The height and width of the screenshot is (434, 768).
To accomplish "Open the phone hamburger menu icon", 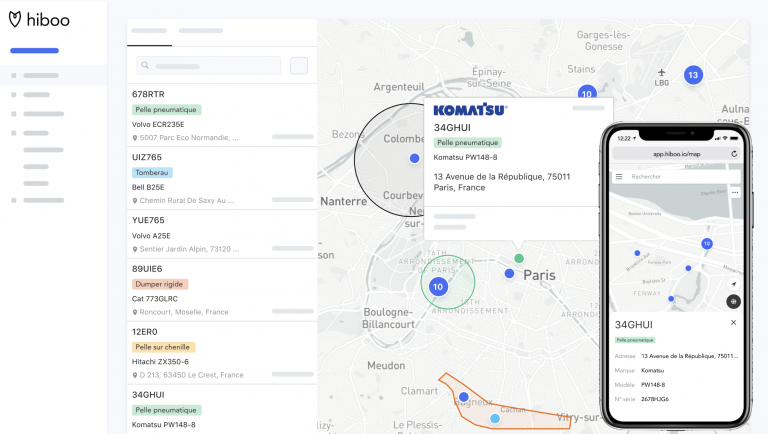I will (619, 176).
